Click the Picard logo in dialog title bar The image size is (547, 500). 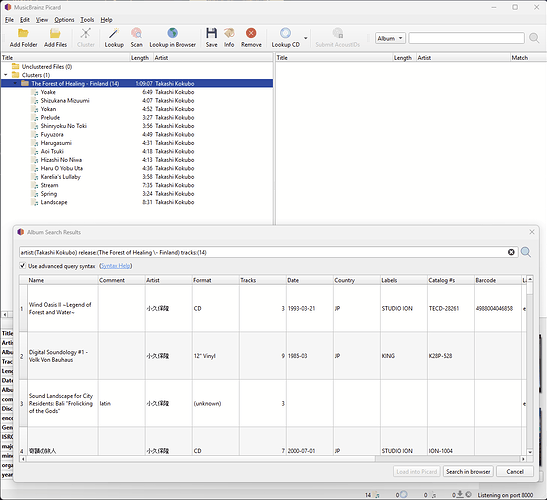[x=21, y=232]
